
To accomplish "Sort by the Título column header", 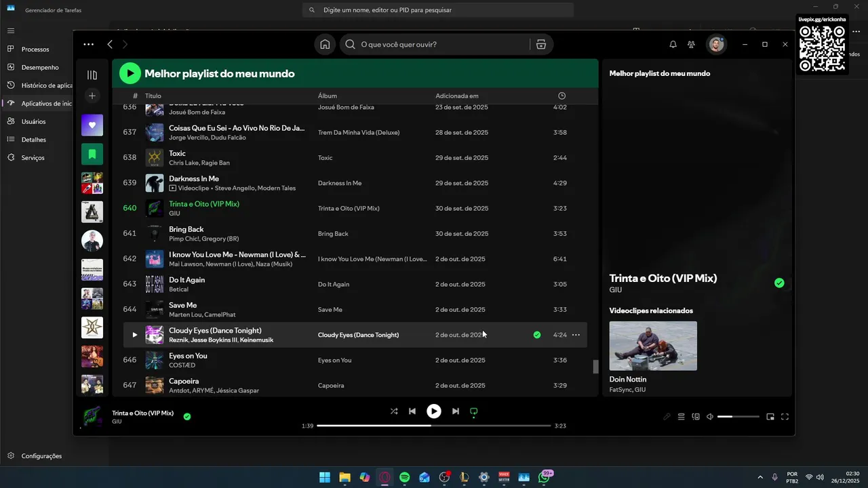I will tap(153, 96).
